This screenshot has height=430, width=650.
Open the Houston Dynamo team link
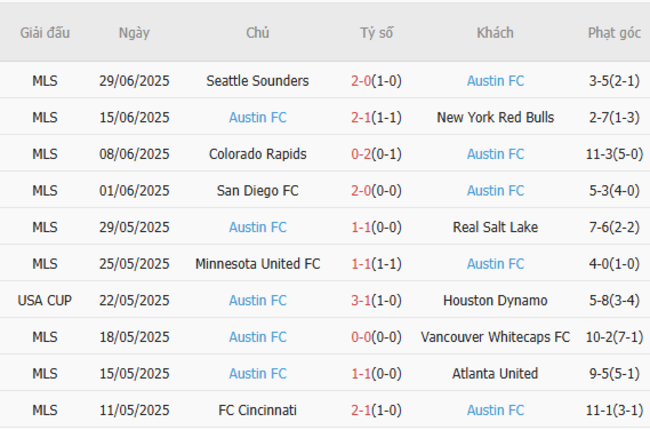tap(495, 300)
